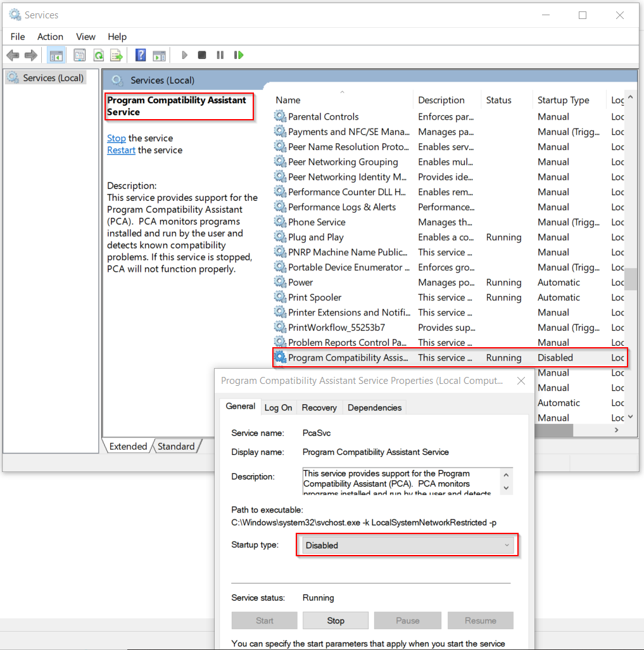Open the View menu
Screen dimensions: 644x650
pyautogui.click(x=85, y=37)
